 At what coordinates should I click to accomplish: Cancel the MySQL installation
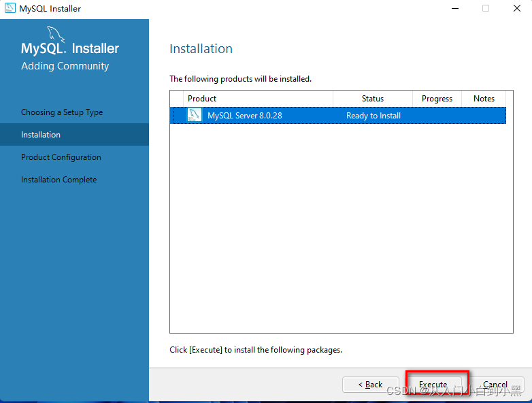coord(495,385)
